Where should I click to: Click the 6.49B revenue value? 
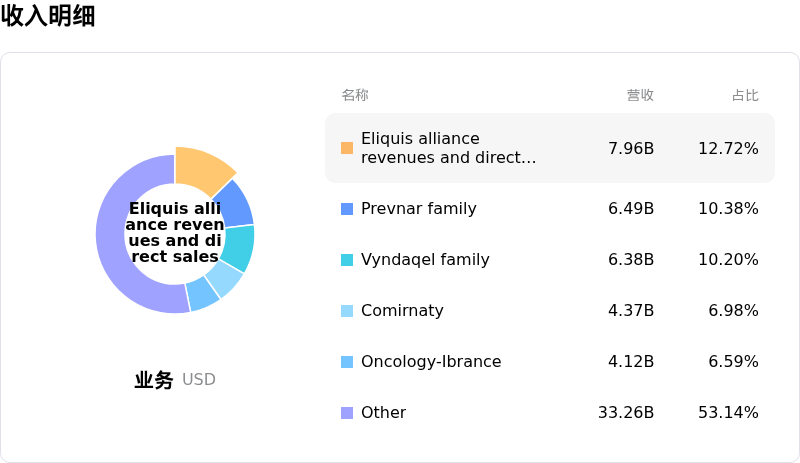pos(631,209)
